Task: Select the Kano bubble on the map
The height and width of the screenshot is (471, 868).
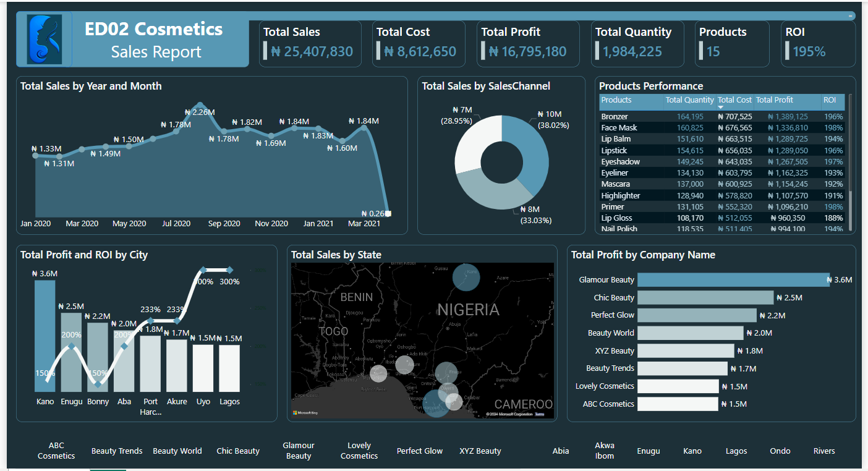Action: tap(466, 276)
